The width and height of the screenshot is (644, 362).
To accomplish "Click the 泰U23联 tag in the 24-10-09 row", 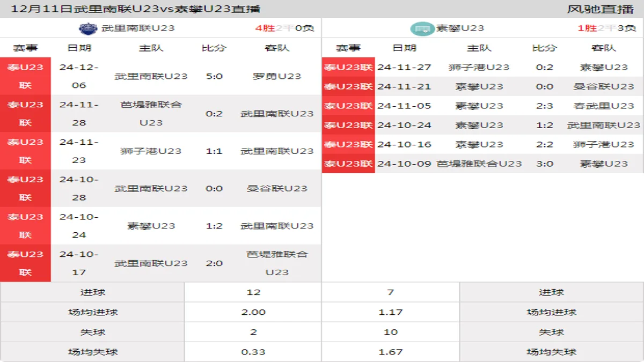I will pyautogui.click(x=348, y=164).
